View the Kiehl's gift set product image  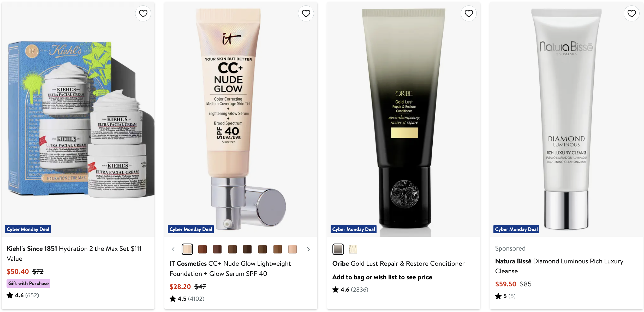point(78,119)
